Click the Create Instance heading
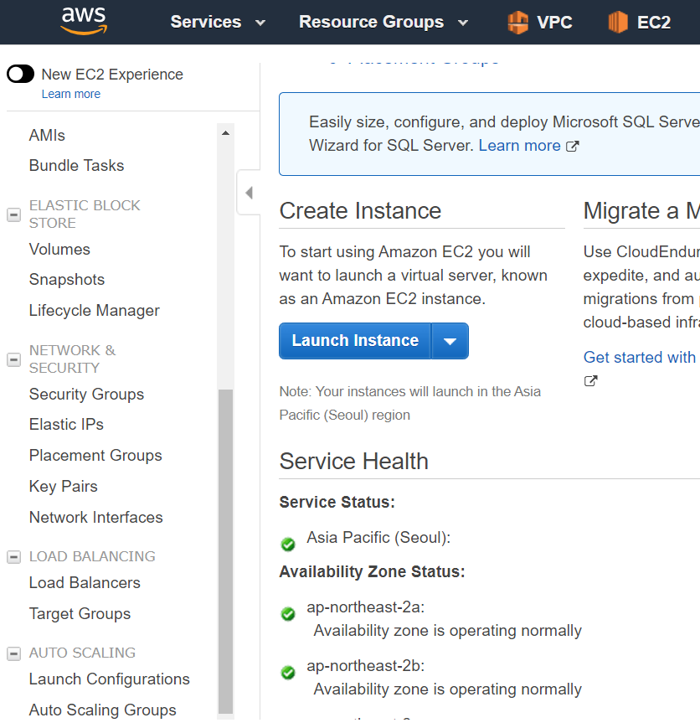 click(x=360, y=211)
